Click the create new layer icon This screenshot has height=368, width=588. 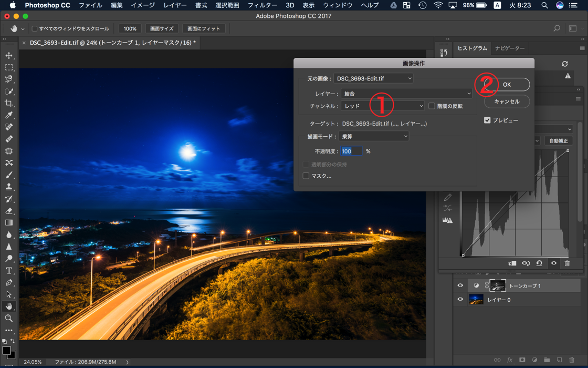pos(559,360)
